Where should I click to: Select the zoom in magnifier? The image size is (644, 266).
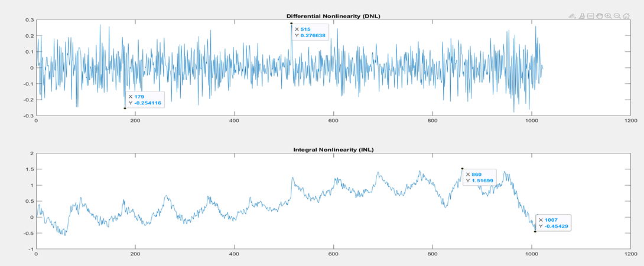pos(608,17)
